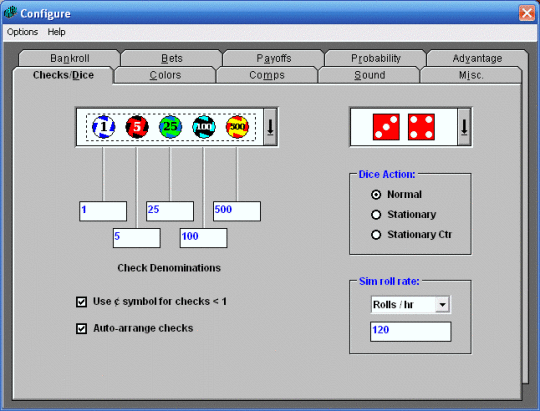Select the Normal dice action
The height and width of the screenshot is (411, 540).
click(x=396, y=195)
